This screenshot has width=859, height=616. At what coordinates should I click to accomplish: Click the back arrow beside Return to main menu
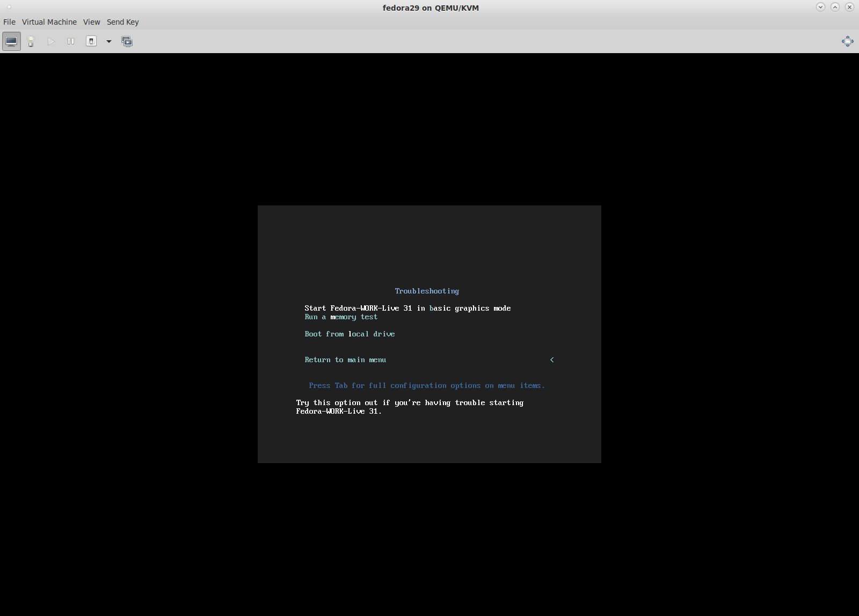pyautogui.click(x=552, y=360)
